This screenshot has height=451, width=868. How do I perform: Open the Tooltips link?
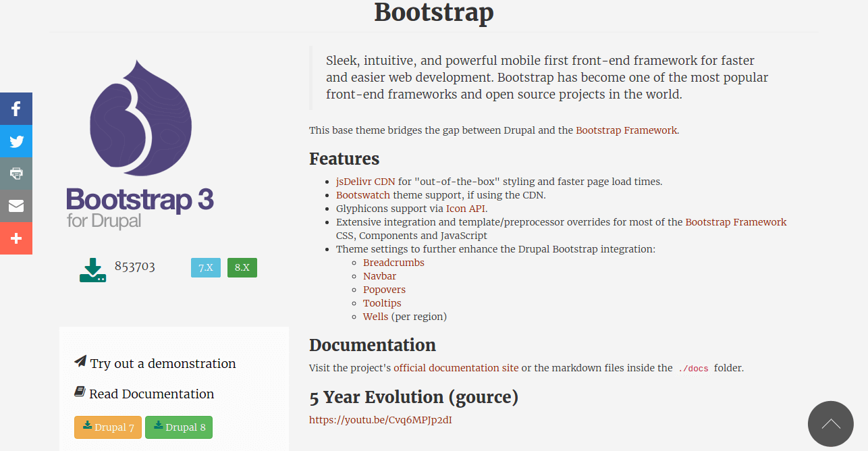coord(382,303)
